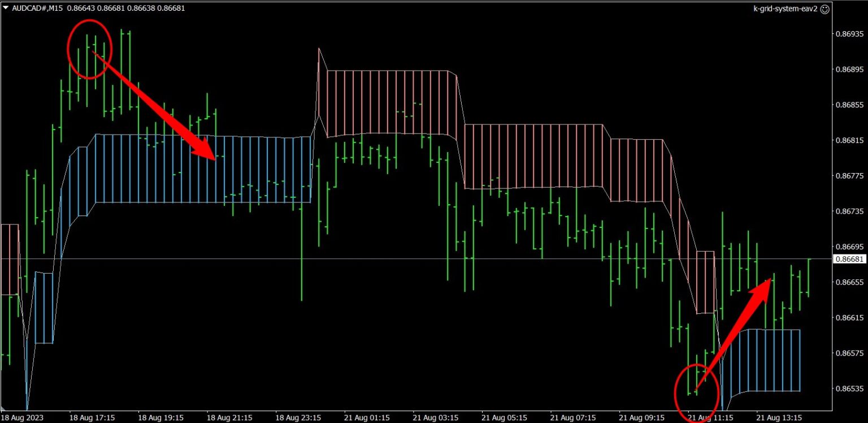Expand the chart data window via the title arrow

point(5,8)
